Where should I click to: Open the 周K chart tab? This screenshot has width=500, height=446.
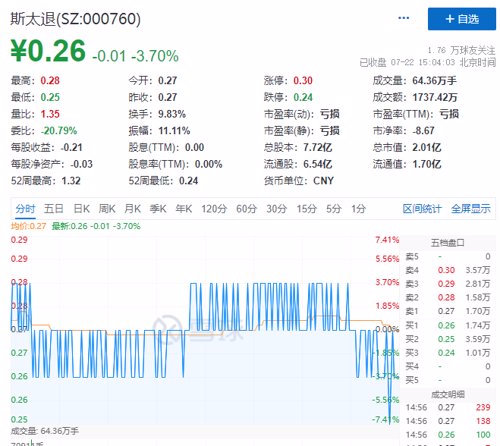coord(107,209)
